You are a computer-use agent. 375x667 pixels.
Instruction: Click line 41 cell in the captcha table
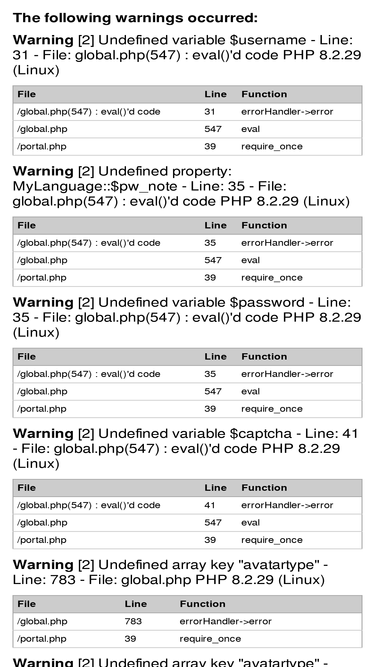pyautogui.click(x=209, y=505)
